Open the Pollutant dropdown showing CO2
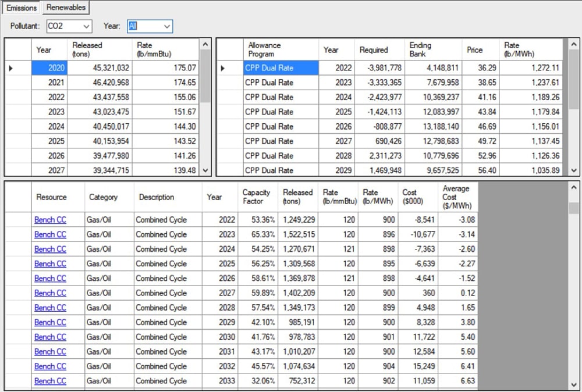582x392 pixels. pyautogui.click(x=69, y=26)
